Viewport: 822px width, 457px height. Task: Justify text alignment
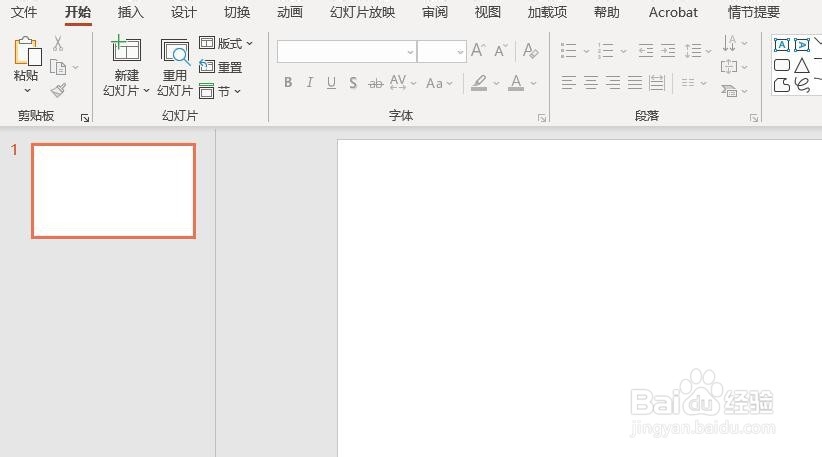tap(635, 82)
